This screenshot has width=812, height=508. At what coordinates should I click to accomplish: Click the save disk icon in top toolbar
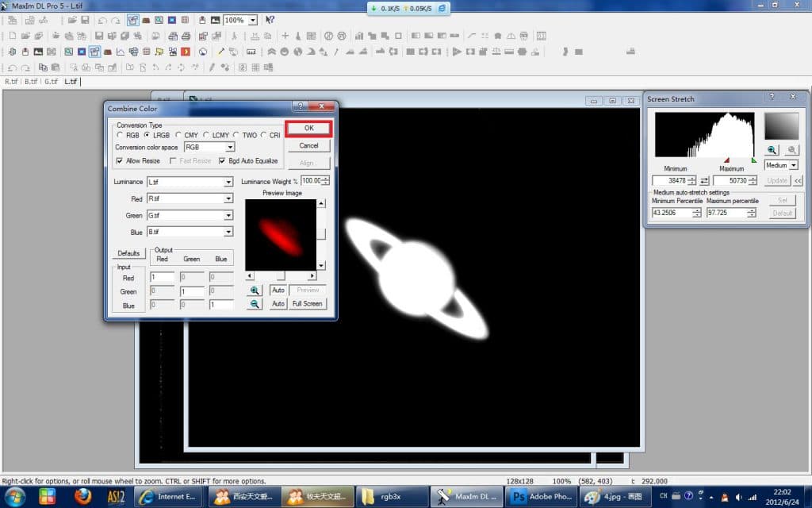pos(99,36)
